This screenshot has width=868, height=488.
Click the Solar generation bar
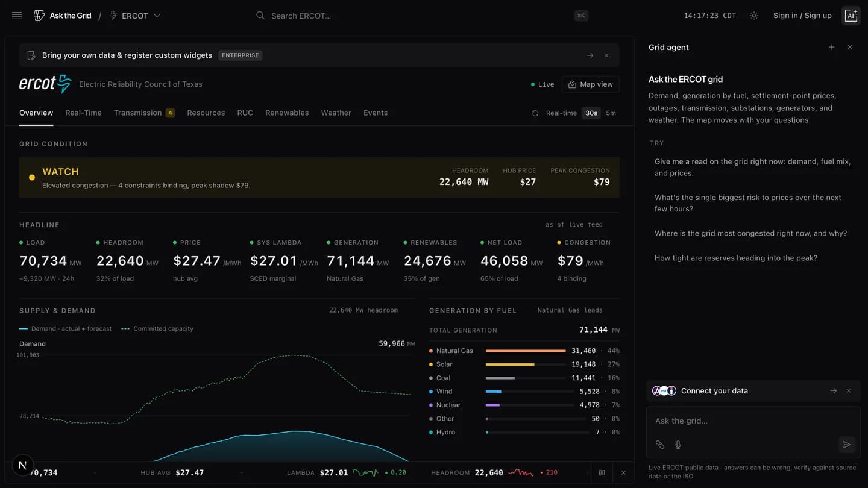click(526, 364)
